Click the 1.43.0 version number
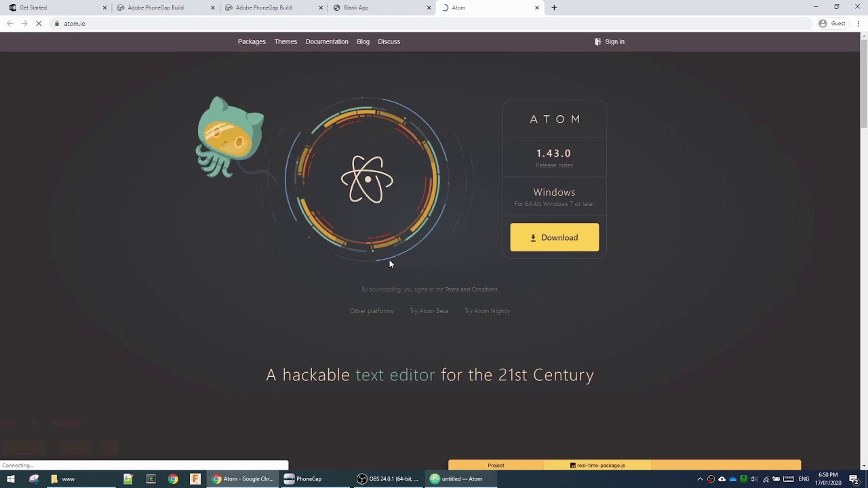This screenshot has width=868, height=488. (553, 153)
